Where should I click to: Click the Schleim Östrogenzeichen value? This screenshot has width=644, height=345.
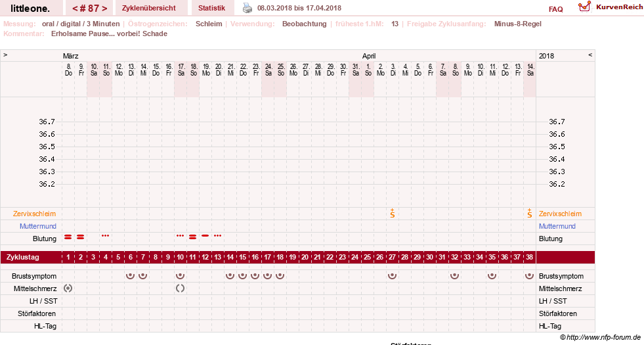(x=209, y=24)
